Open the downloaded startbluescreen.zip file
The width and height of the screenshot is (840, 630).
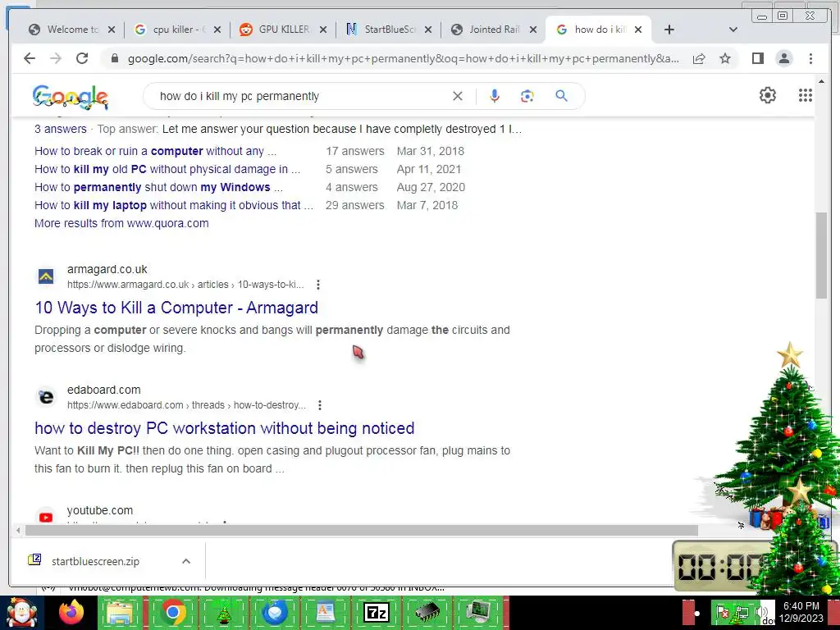coord(95,561)
